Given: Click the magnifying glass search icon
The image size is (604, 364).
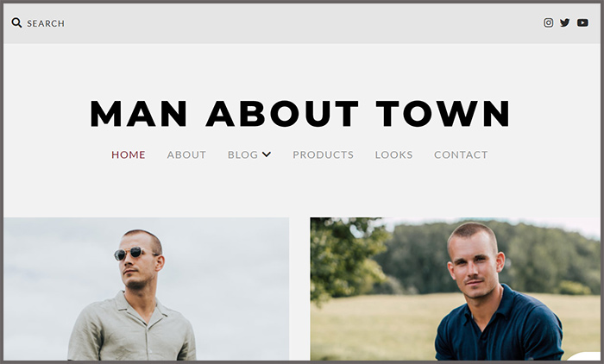Looking at the screenshot, I should click(x=16, y=23).
